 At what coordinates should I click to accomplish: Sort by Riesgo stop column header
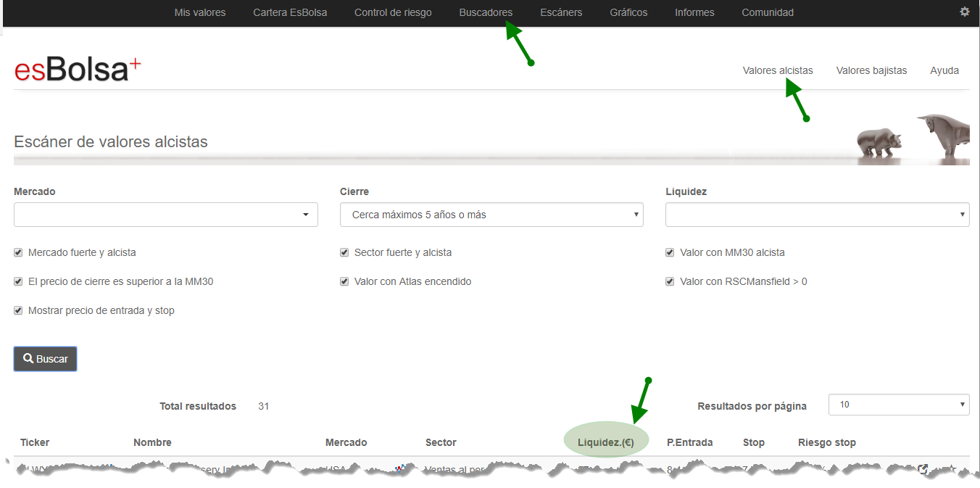(x=827, y=442)
